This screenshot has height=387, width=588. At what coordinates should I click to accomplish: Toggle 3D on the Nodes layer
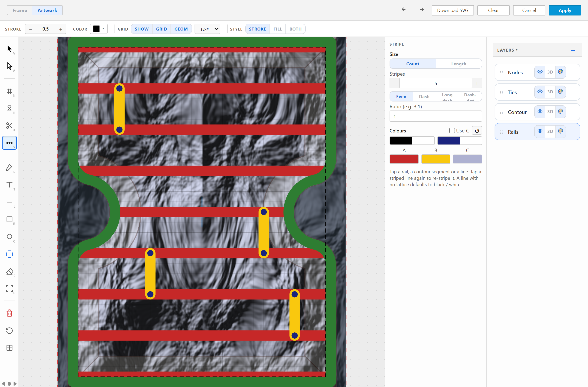point(550,72)
